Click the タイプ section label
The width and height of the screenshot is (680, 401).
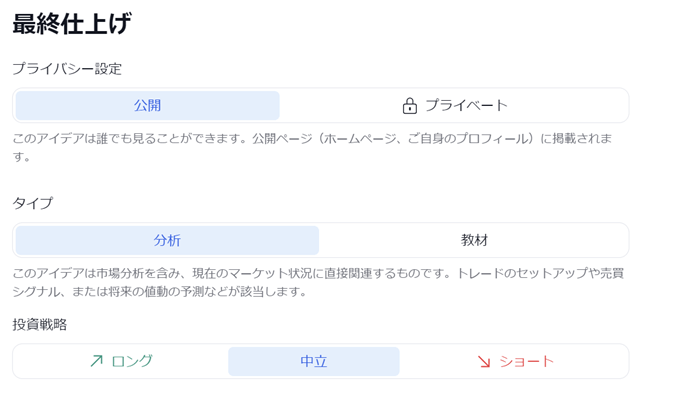tap(33, 203)
